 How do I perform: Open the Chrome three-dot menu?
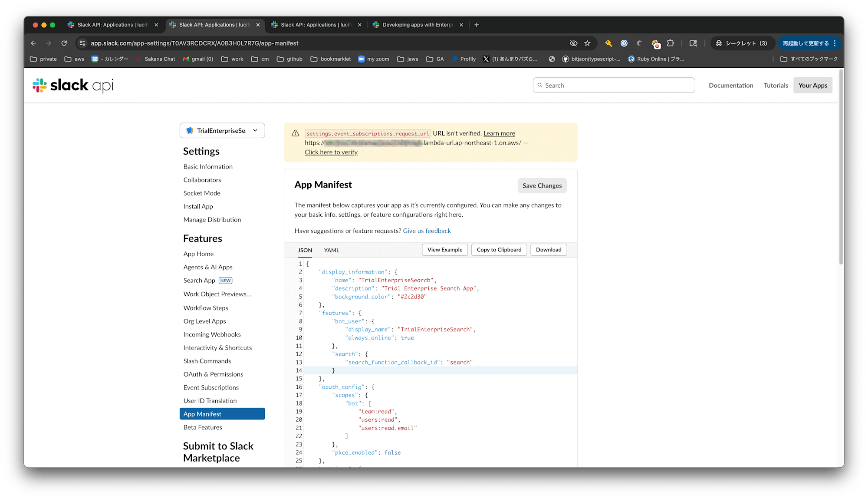(835, 43)
